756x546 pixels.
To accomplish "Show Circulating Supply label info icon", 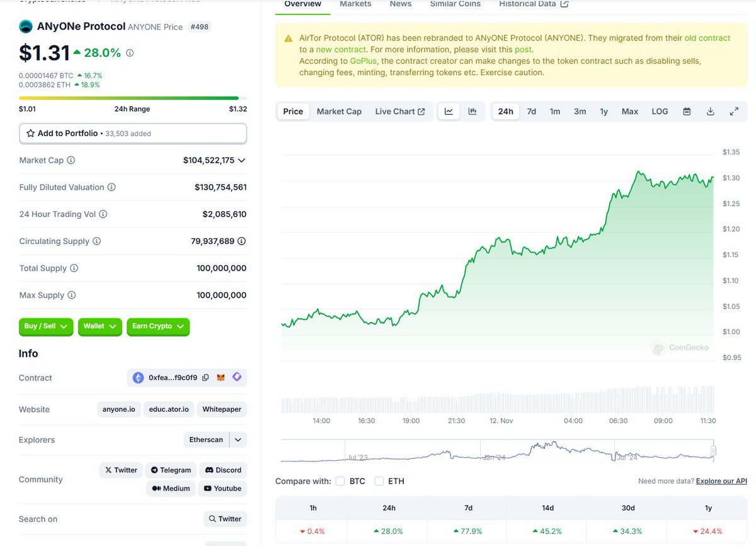I will (96, 241).
